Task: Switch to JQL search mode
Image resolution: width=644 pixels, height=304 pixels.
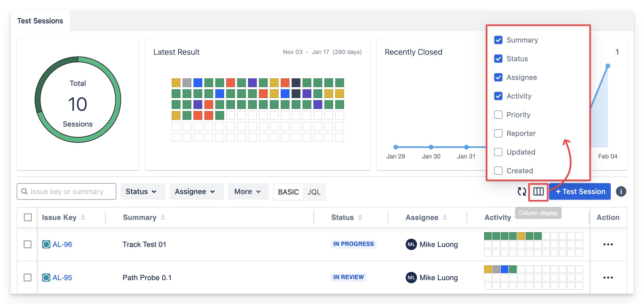Action: pyautogui.click(x=314, y=192)
